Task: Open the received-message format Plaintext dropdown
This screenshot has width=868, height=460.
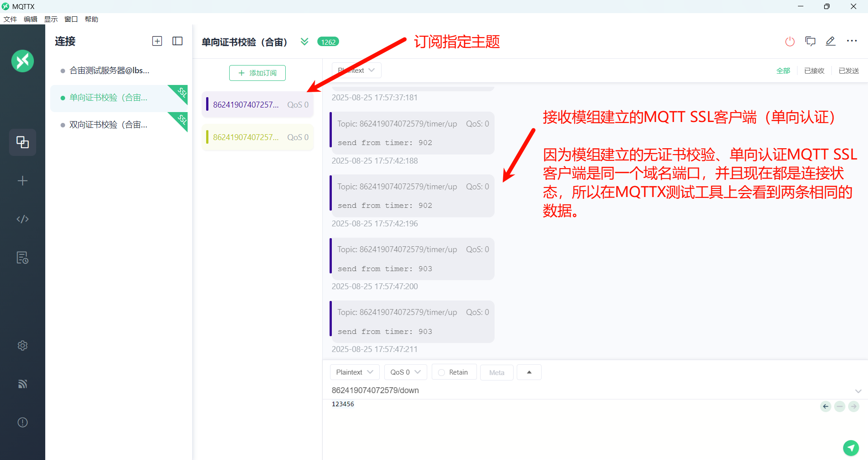Action: coord(357,70)
